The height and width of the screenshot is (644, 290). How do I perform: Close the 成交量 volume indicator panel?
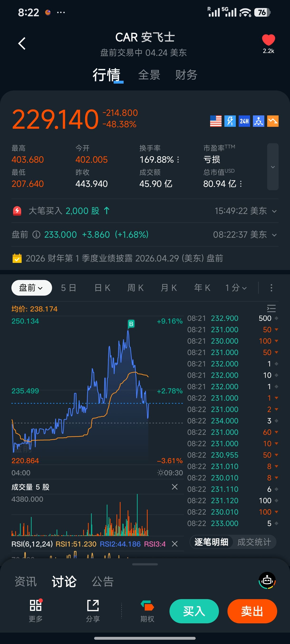(x=175, y=487)
